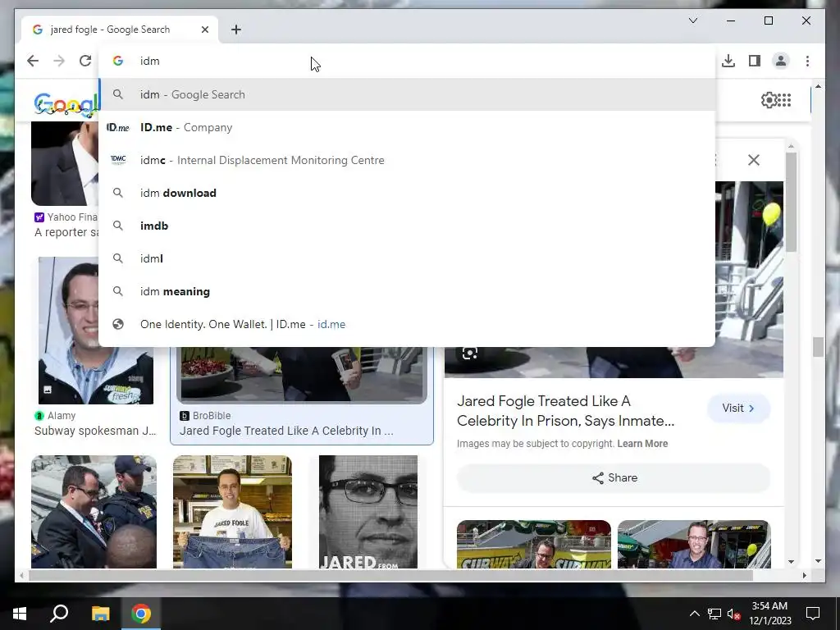This screenshot has width=840, height=630.
Task: Open thumbnail of Jared holding big jeans
Action: pyautogui.click(x=232, y=512)
